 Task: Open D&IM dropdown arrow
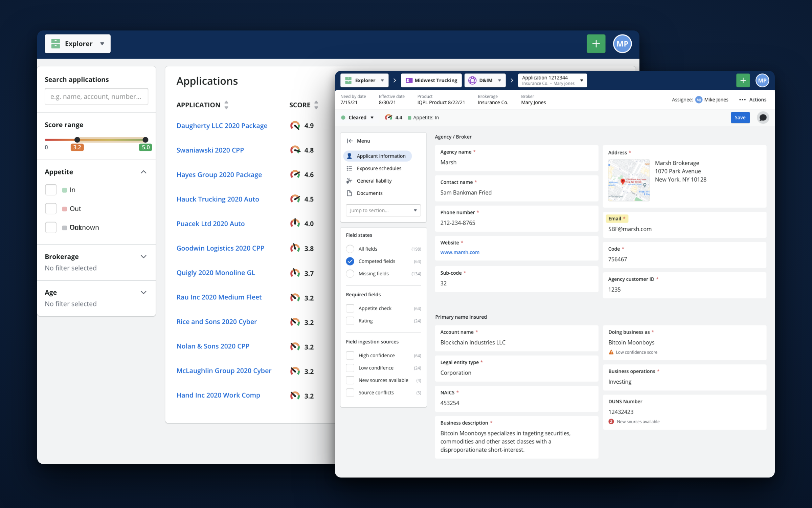coord(499,81)
